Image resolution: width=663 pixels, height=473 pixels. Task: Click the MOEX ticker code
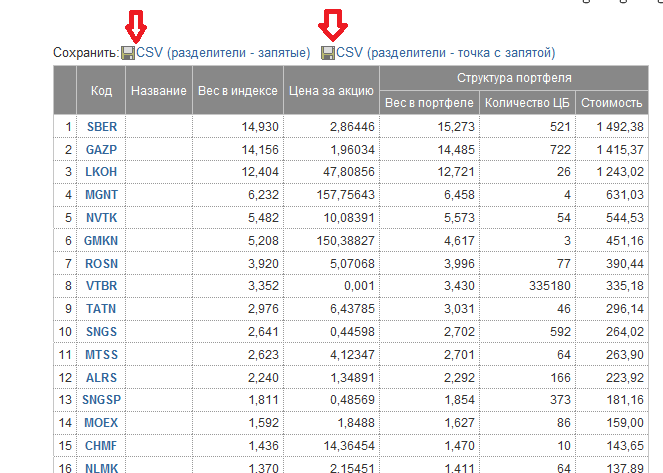tap(101, 422)
